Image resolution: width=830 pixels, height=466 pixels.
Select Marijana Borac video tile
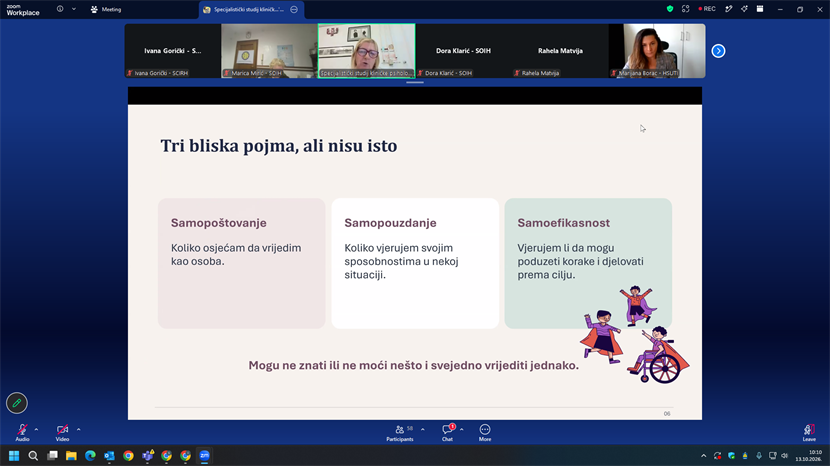coord(657,51)
